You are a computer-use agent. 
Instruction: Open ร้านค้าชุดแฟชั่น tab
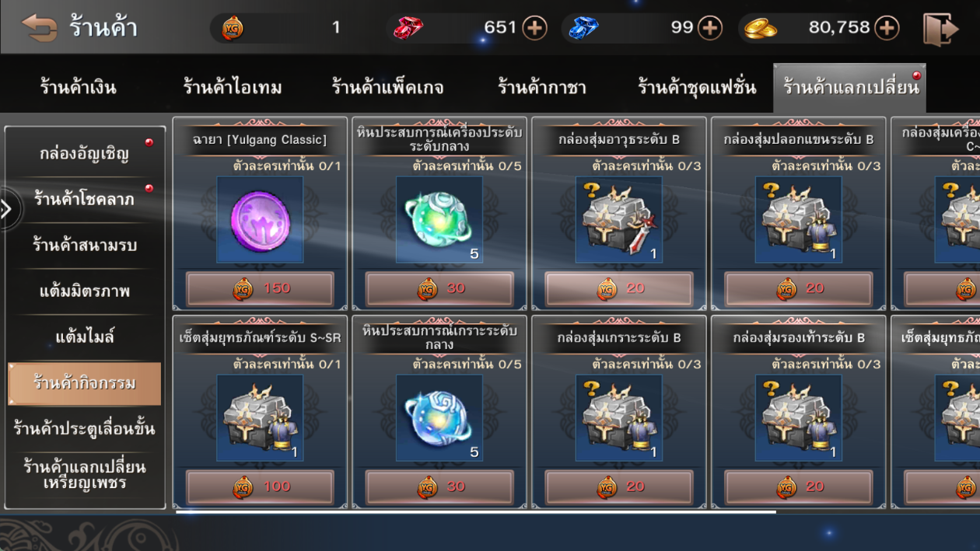click(696, 87)
